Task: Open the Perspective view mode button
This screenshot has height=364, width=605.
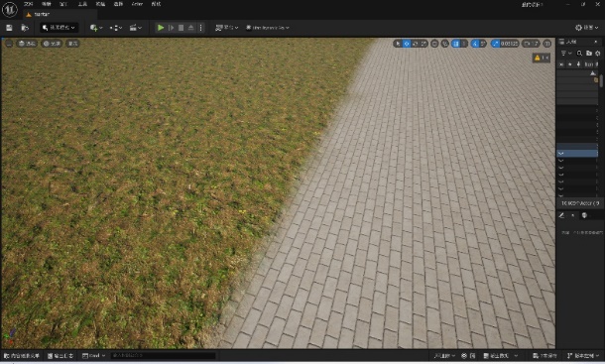Action: [x=27, y=44]
